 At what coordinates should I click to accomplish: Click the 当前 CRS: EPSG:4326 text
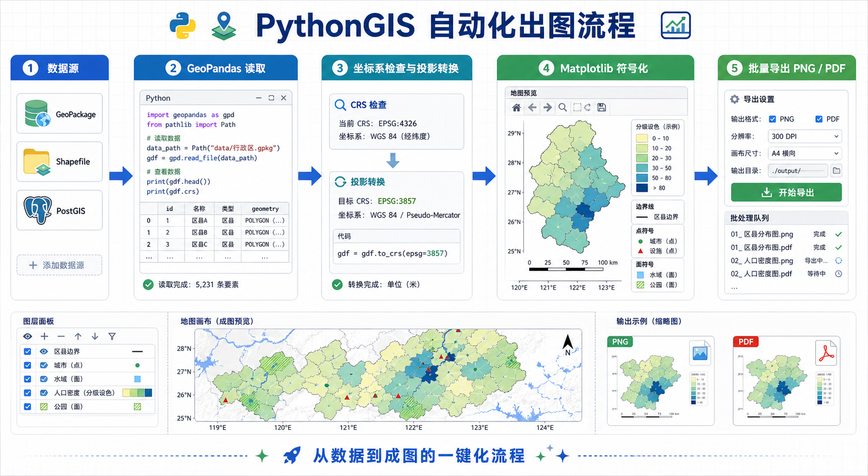(377, 123)
